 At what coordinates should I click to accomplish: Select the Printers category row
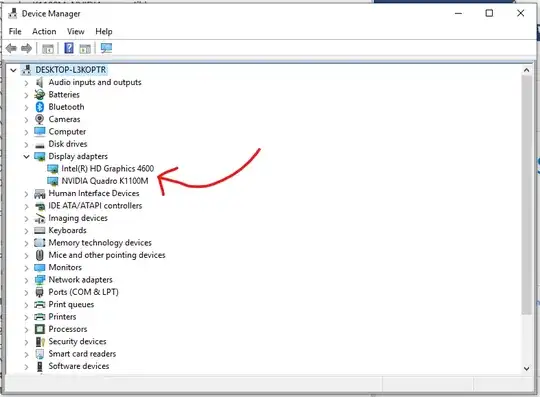point(62,317)
